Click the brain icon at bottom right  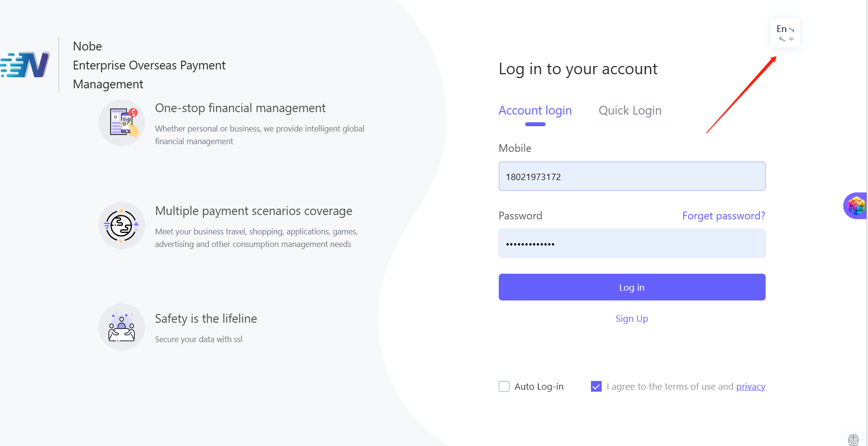tap(853, 440)
